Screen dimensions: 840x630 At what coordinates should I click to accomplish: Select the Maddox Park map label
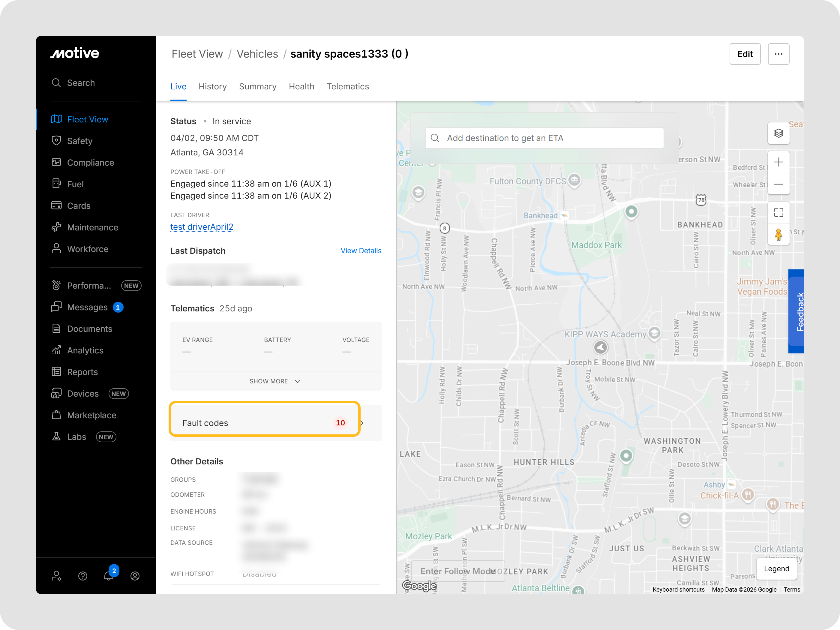(x=596, y=245)
